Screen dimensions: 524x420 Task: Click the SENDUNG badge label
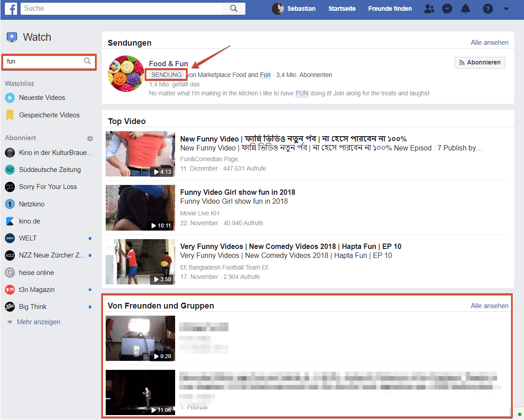(x=167, y=75)
